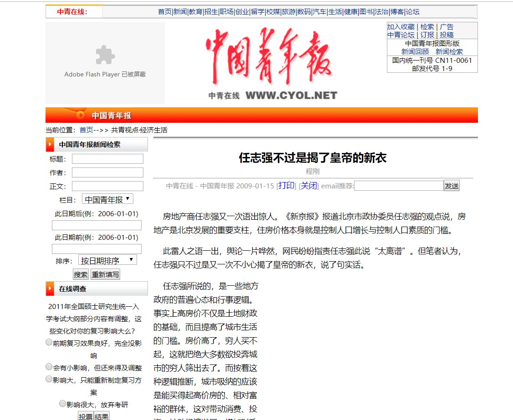This screenshot has height=420, width=513.
Task: Focus the 此日期后 date input field
Action: point(97,225)
